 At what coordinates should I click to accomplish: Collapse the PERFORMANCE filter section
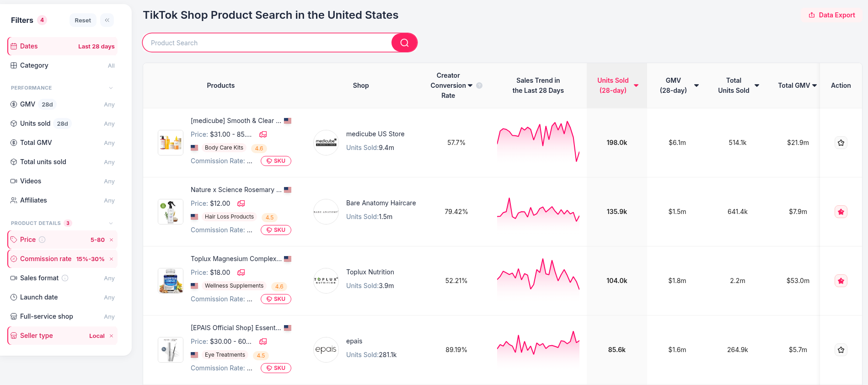click(111, 88)
